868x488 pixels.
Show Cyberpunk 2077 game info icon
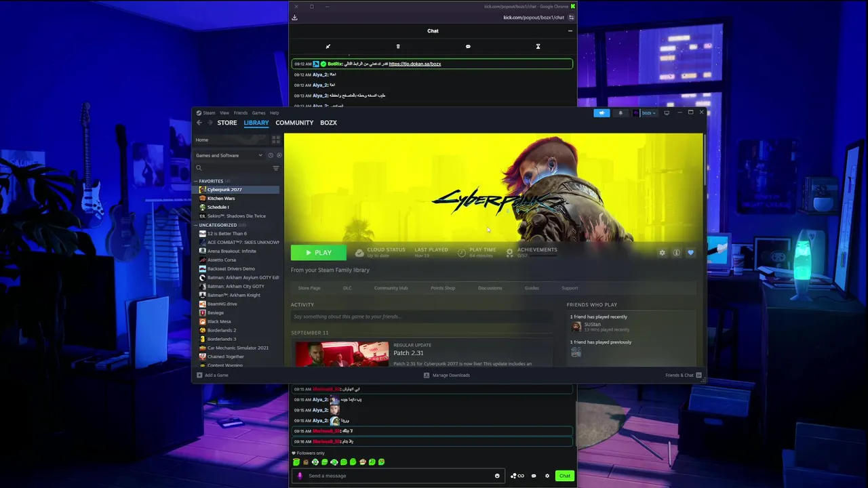(x=676, y=253)
